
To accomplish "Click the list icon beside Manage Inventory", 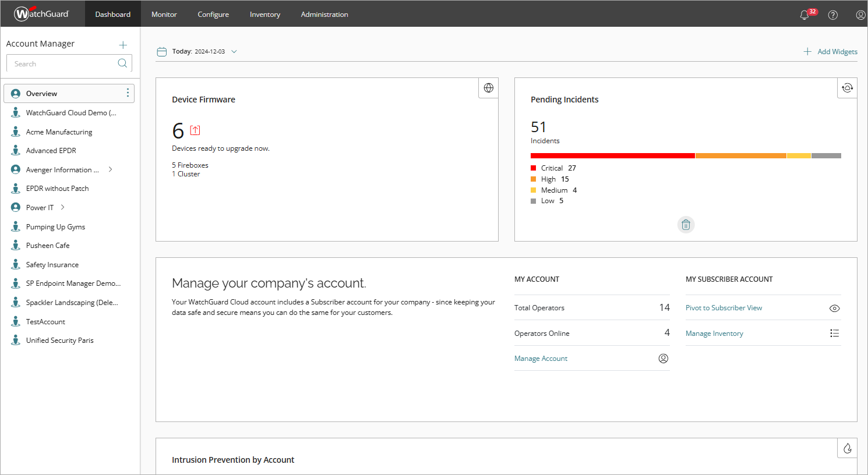I will pos(834,333).
